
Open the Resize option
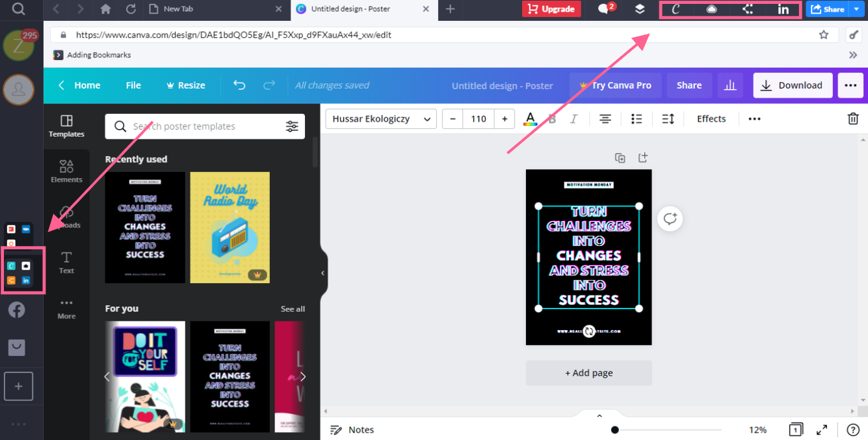[x=185, y=85]
